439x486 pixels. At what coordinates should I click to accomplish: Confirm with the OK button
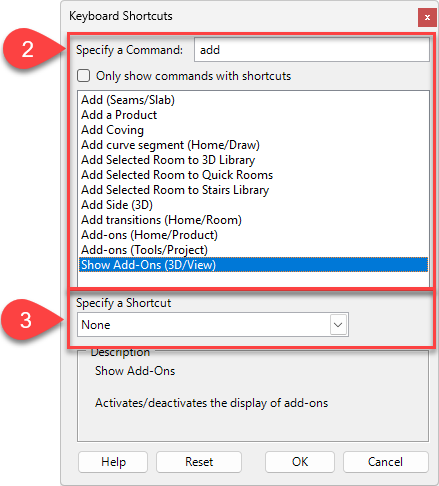coord(300,462)
